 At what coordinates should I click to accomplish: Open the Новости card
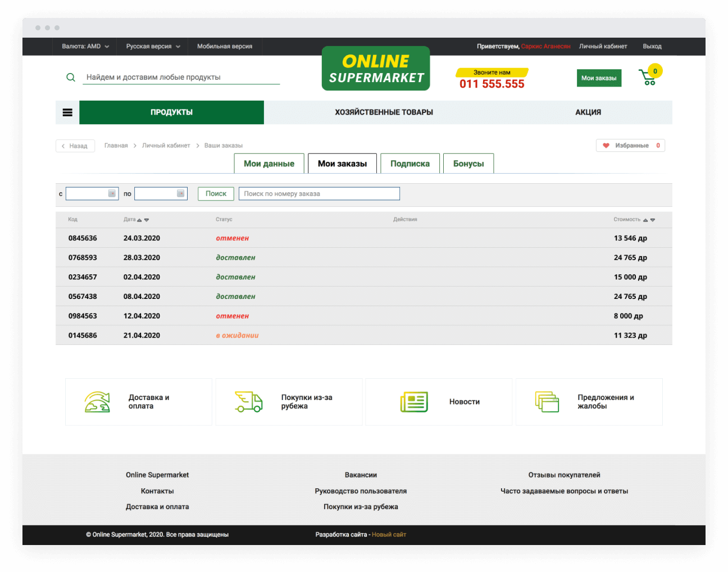click(x=439, y=402)
